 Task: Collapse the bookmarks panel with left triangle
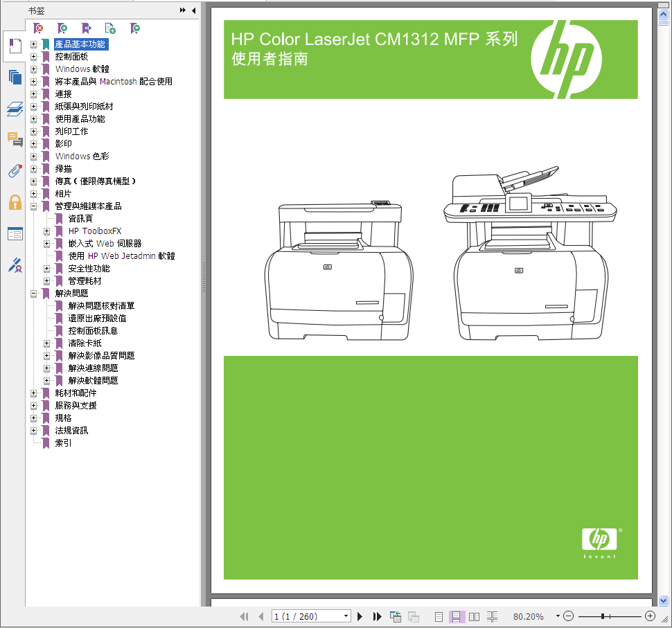(194, 10)
